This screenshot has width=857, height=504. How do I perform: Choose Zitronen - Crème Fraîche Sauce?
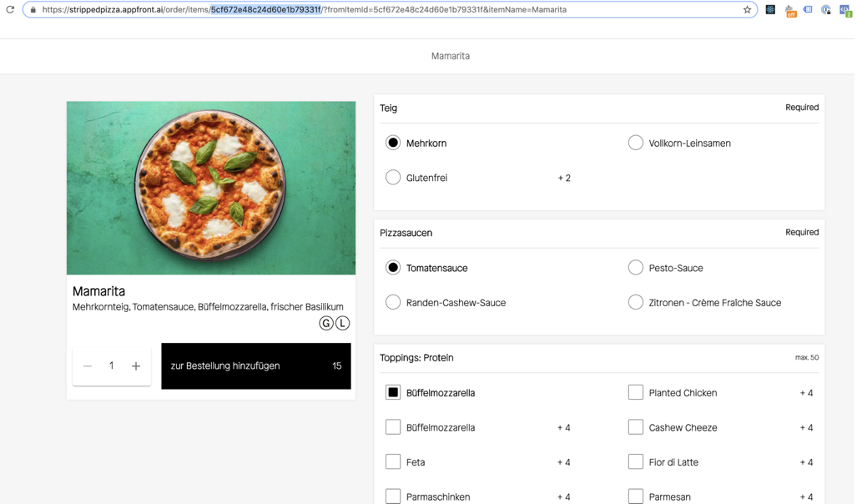[x=636, y=302]
